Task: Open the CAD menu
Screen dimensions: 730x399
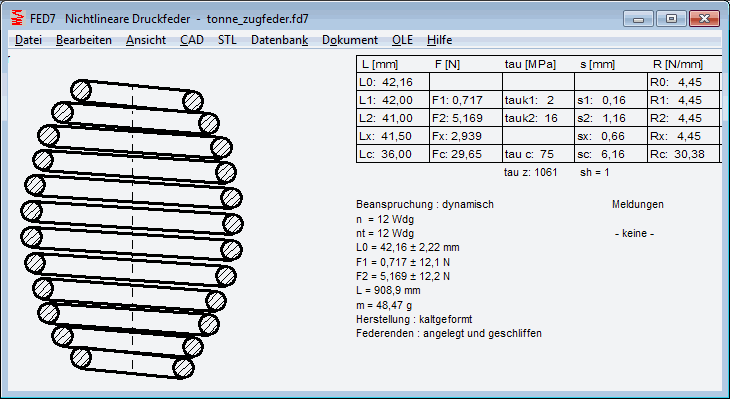Action: click(192, 40)
